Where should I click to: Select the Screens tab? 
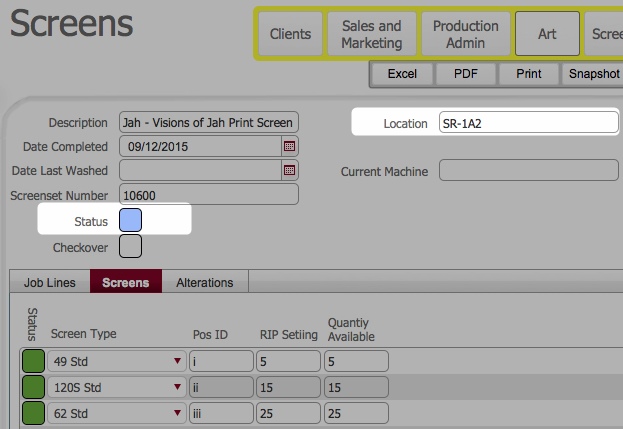[126, 283]
